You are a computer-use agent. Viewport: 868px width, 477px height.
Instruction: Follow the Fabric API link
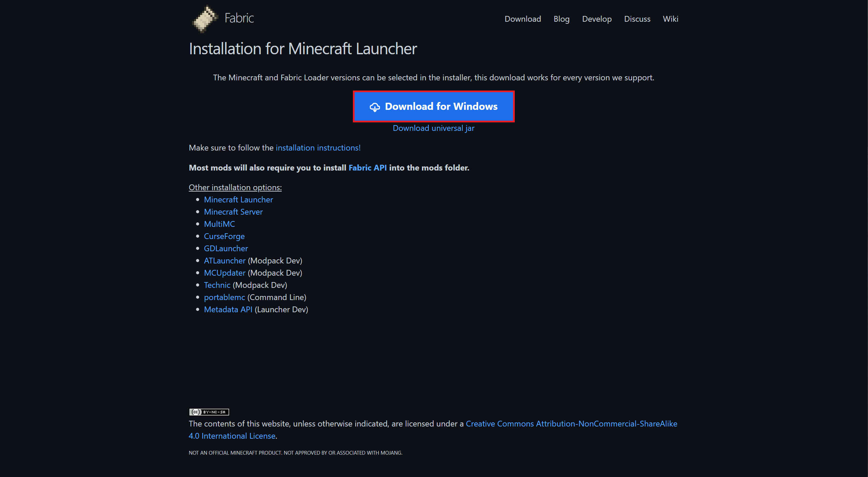click(x=367, y=168)
